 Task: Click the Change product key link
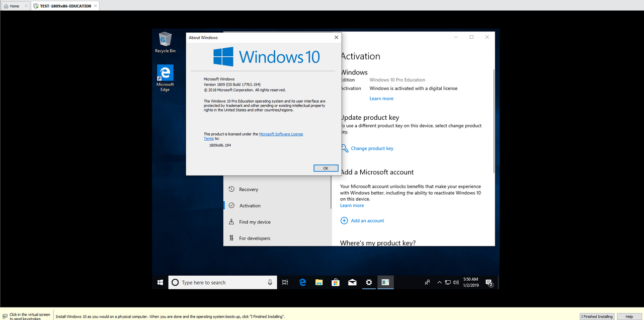click(372, 148)
